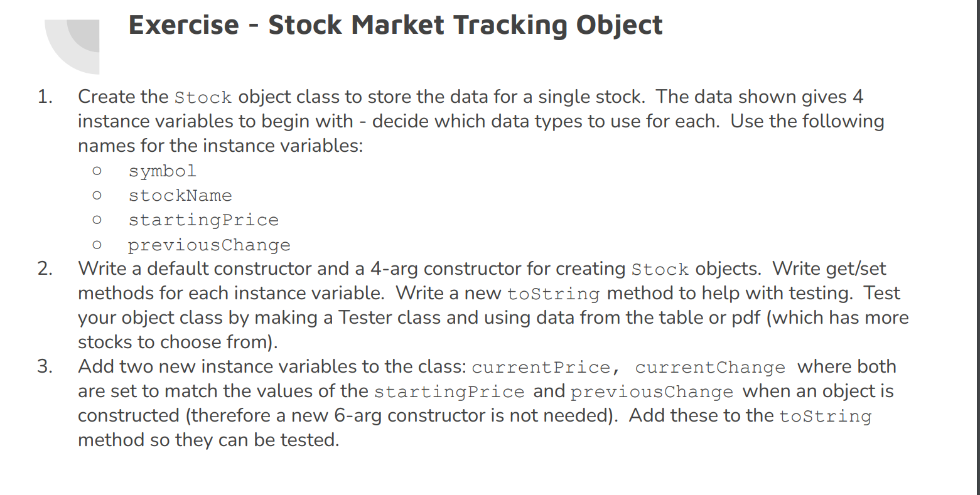Click the "toString" code word in step 2
Image resolution: width=980 pixels, height=495 pixels.
[x=553, y=294]
